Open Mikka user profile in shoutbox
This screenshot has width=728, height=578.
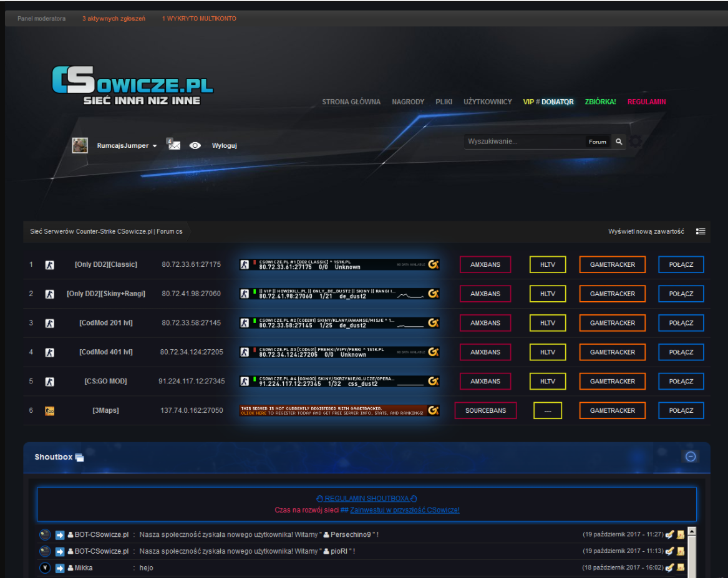(84, 568)
